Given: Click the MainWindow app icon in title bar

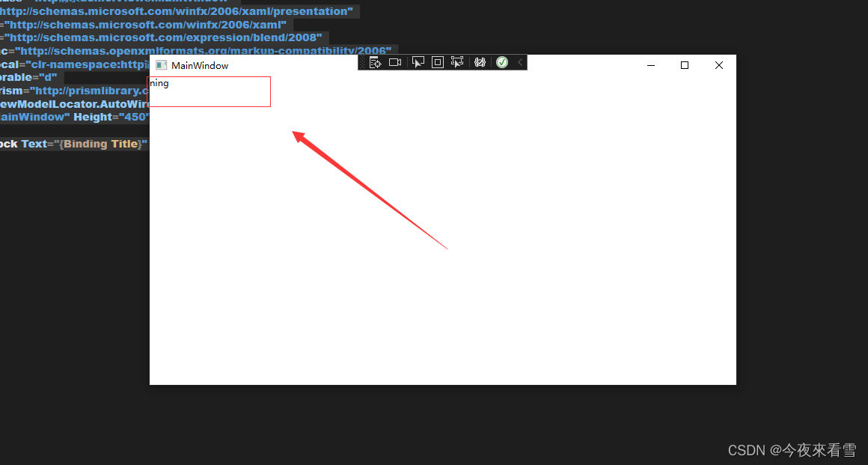Looking at the screenshot, I should 161,65.
